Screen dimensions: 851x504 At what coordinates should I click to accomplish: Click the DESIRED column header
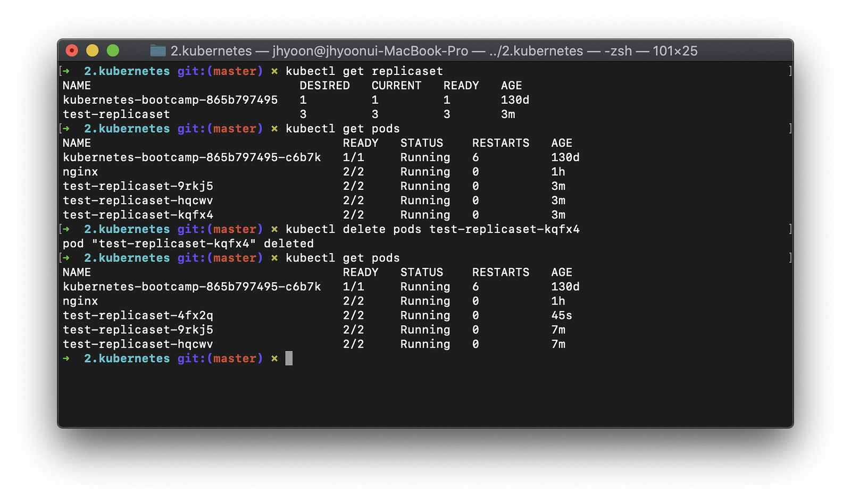coord(324,86)
